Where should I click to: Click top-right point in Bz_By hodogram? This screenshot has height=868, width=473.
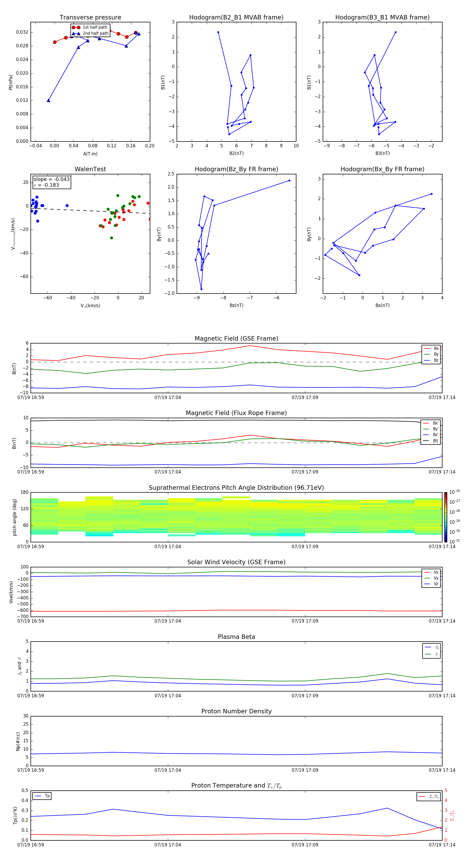pyautogui.click(x=289, y=181)
